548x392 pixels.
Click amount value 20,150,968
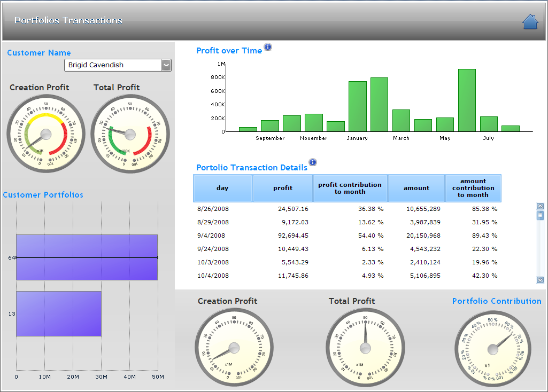tap(423, 236)
